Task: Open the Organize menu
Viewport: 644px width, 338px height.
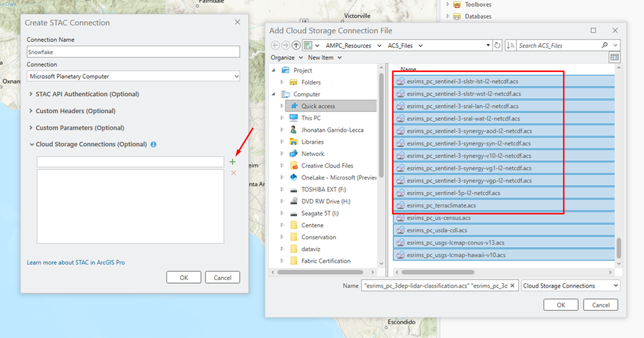Action: 287,57
